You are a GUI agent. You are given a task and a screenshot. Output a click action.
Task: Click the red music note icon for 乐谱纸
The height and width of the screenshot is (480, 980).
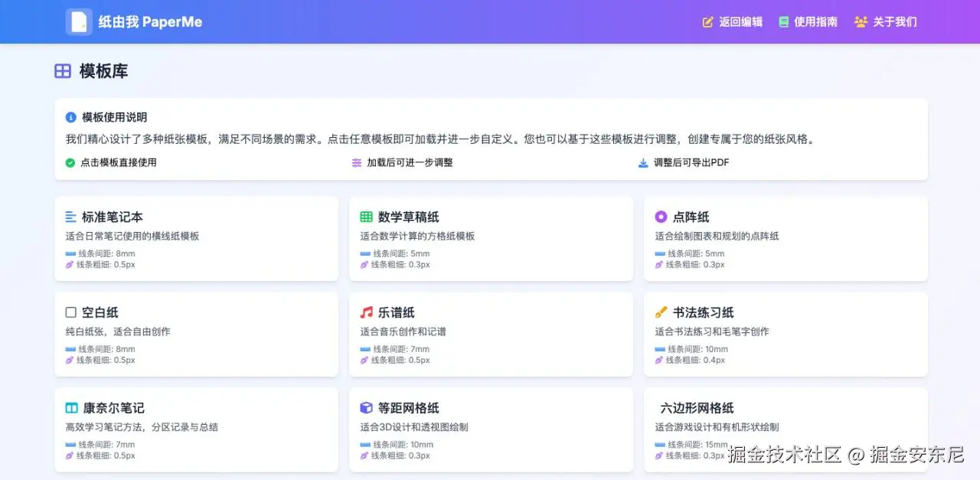[x=366, y=312]
